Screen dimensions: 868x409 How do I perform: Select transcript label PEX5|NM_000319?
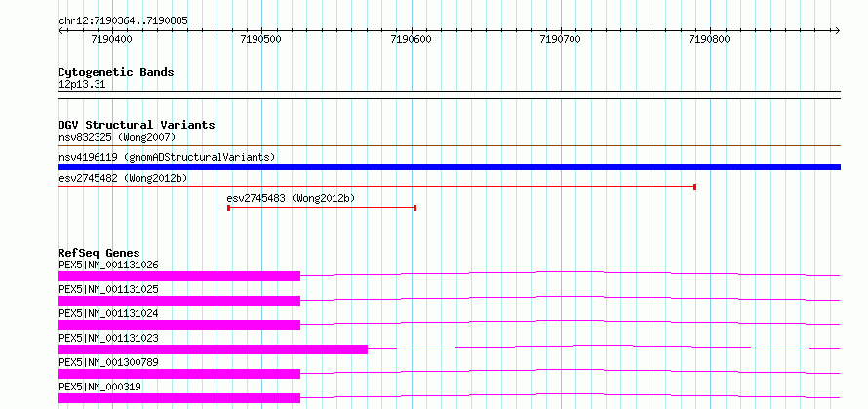pos(99,387)
